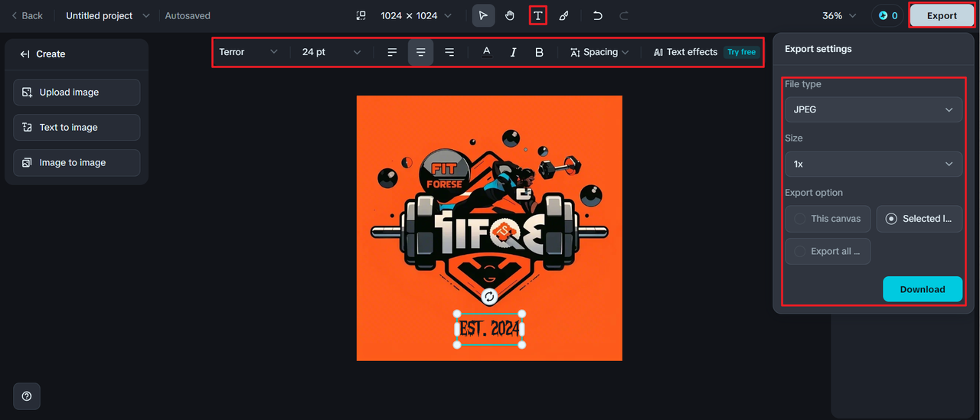Redo the last action
Screen dimensions: 980x420
tap(624, 15)
